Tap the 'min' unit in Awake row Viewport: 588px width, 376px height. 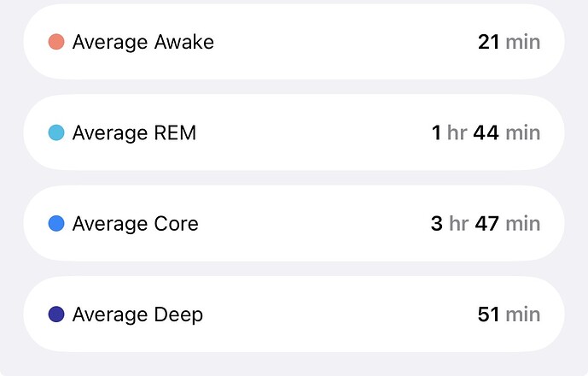(522, 42)
